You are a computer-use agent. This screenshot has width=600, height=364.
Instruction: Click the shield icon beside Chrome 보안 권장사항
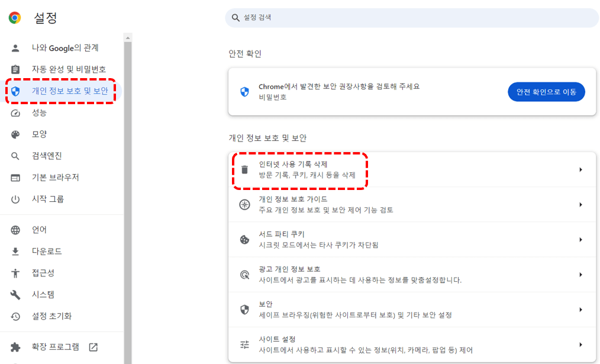click(244, 92)
